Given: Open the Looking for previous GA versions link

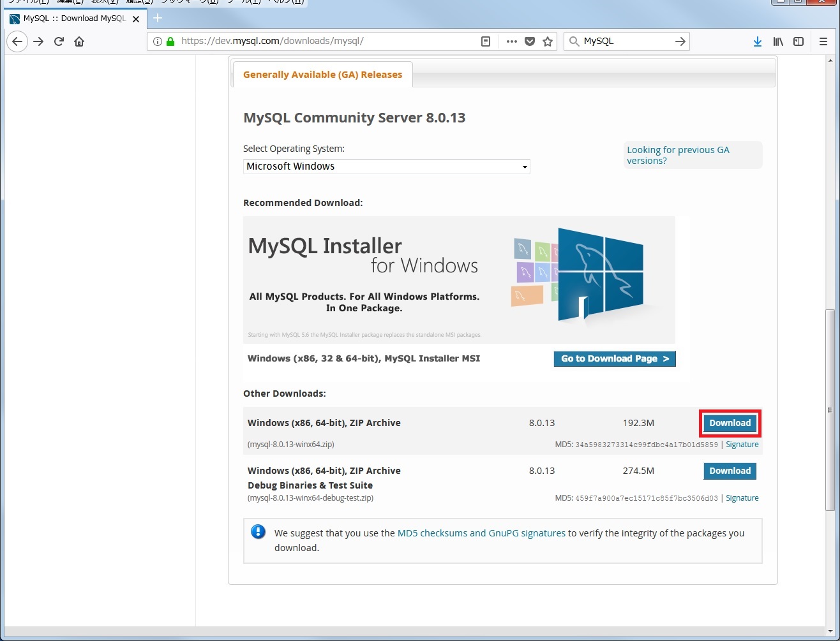Looking at the screenshot, I should (677, 155).
